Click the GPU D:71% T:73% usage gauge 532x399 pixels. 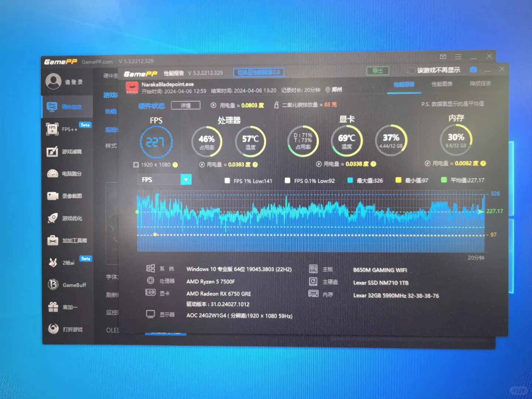pos(303,141)
